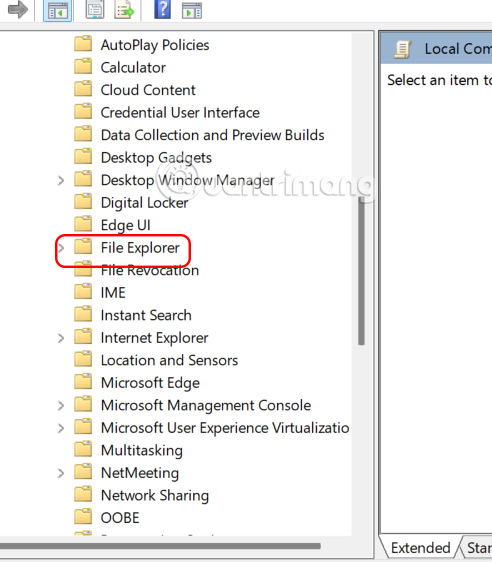Viewport: 492px width, 562px height.
Task: Expand Microsoft User Experience Virtualization node
Action: coord(61,428)
